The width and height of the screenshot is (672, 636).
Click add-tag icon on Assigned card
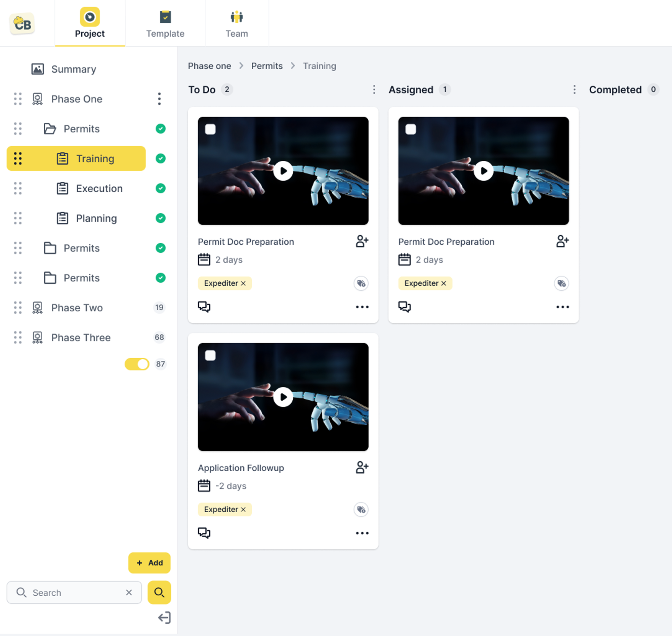click(x=561, y=283)
